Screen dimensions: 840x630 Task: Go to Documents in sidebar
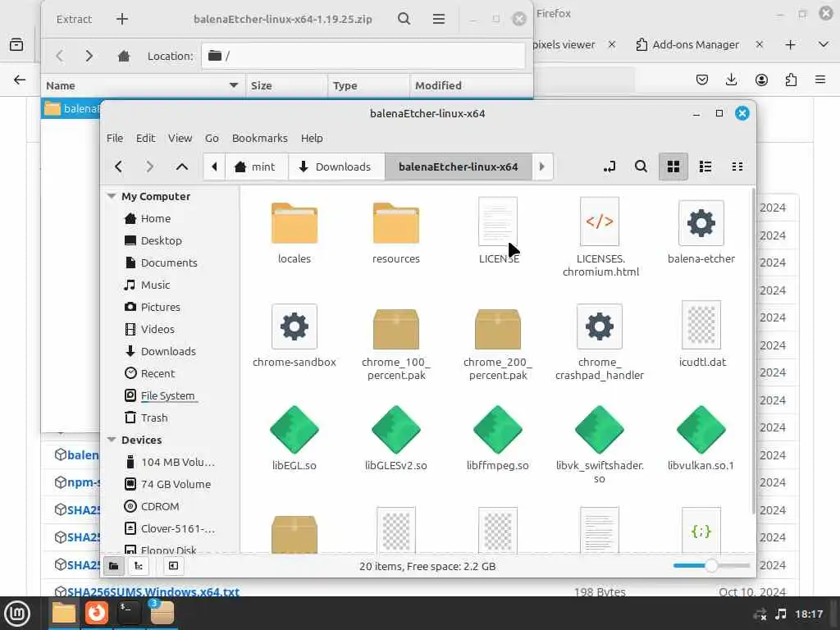tap(169, 262)
